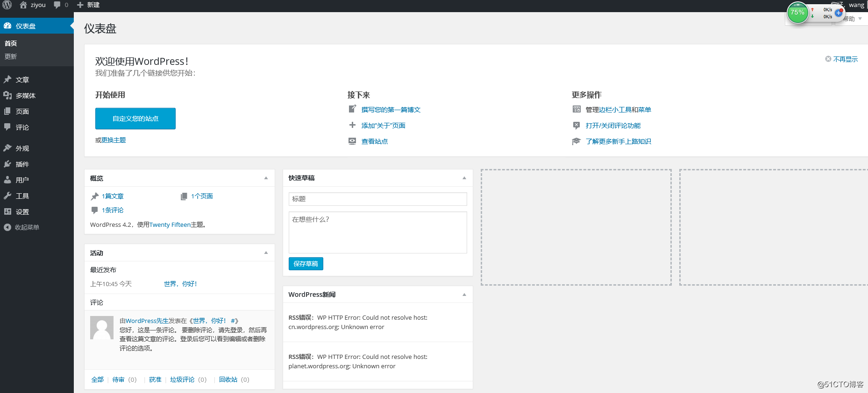Click 打开/关闭评论功能 link

613,126
